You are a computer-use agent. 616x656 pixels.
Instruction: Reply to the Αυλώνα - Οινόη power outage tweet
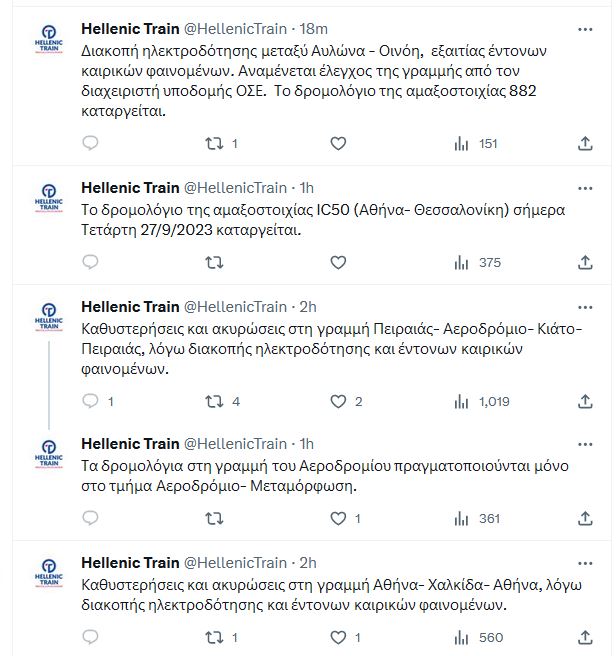pyautogui.click(x=90, y=144)
